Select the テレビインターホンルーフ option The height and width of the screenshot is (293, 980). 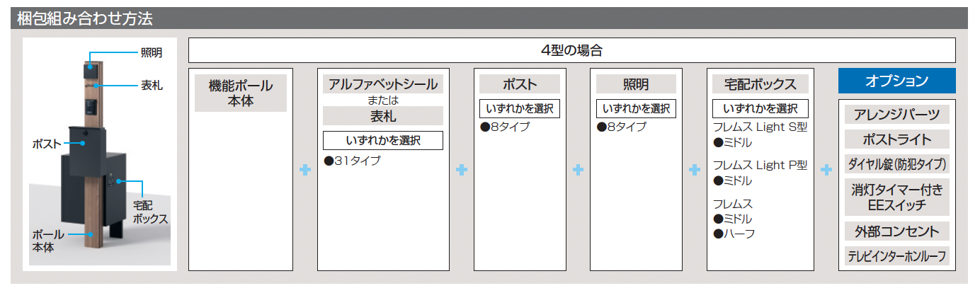897,256
